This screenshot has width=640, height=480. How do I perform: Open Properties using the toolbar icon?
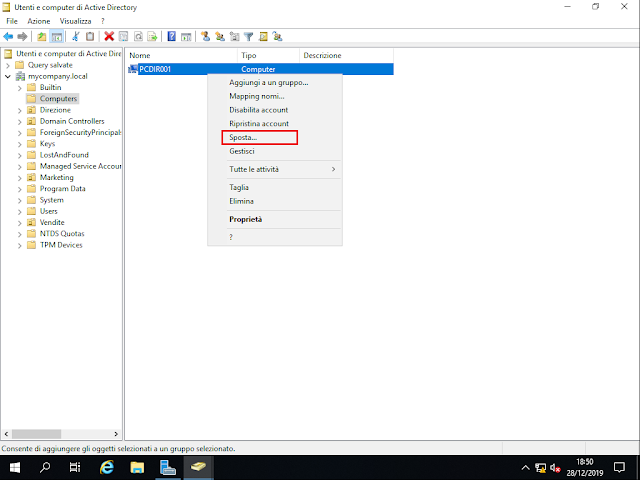(123, 37)
